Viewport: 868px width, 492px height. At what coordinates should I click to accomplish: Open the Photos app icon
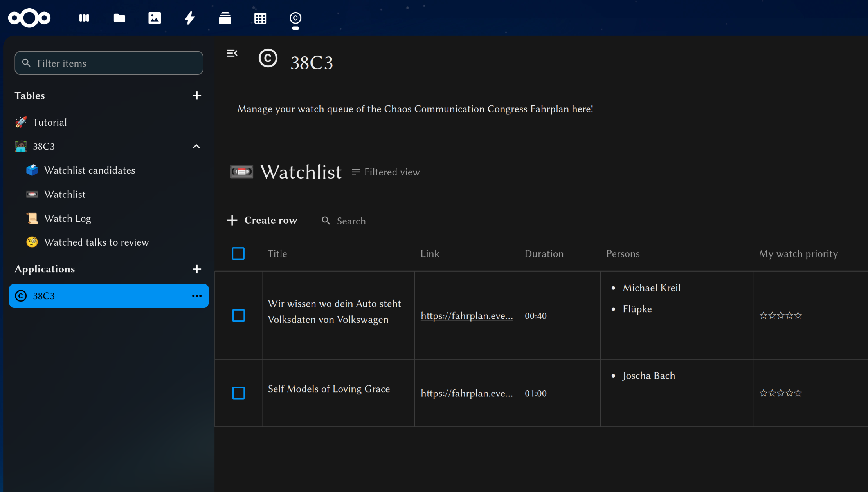[155, 18]
